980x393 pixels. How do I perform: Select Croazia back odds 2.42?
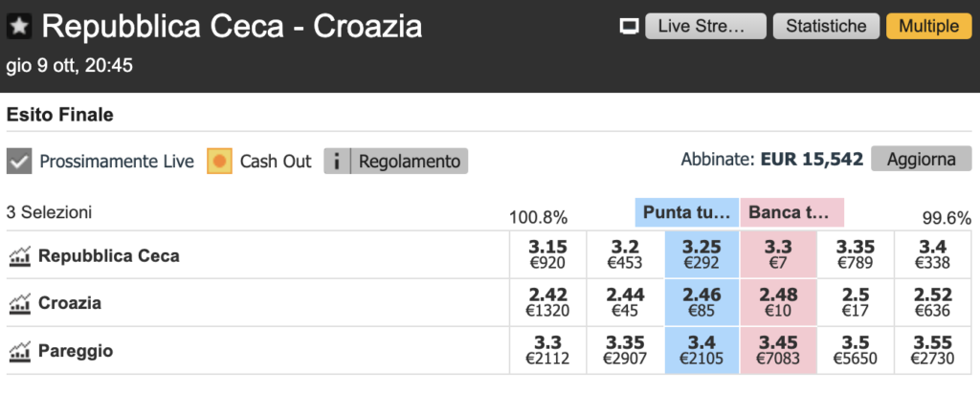[x=547, y=303]
